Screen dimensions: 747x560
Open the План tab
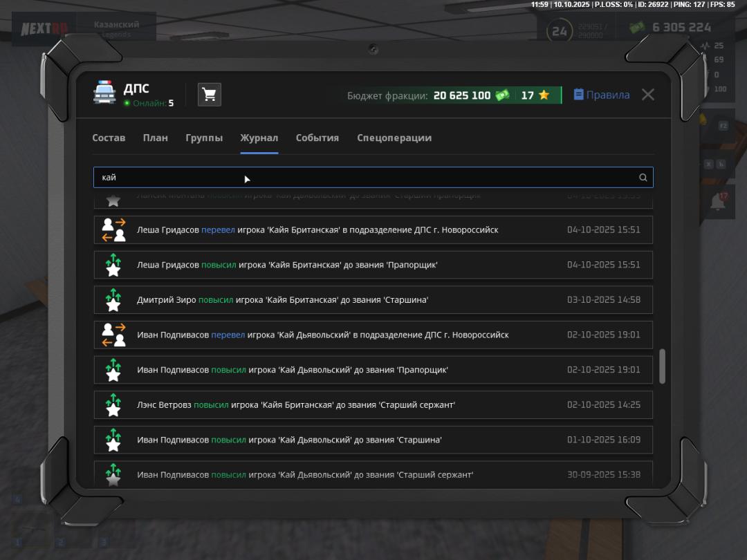[156, 138]
